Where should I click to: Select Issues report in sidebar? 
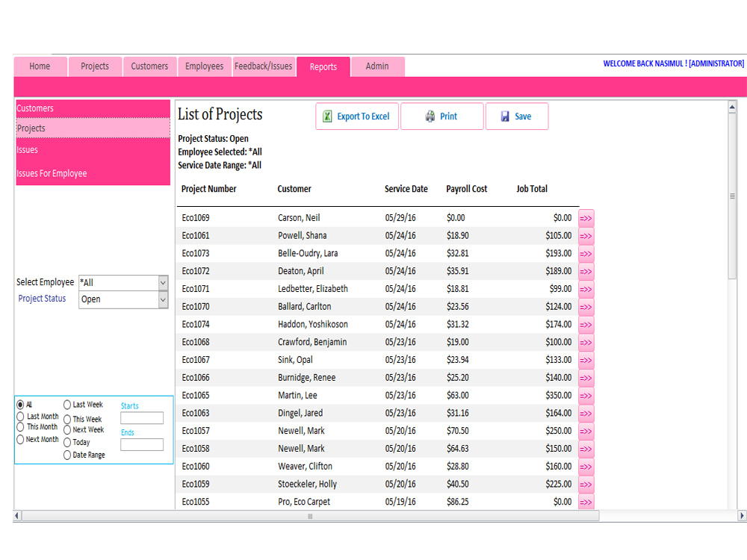pos(93,150)
